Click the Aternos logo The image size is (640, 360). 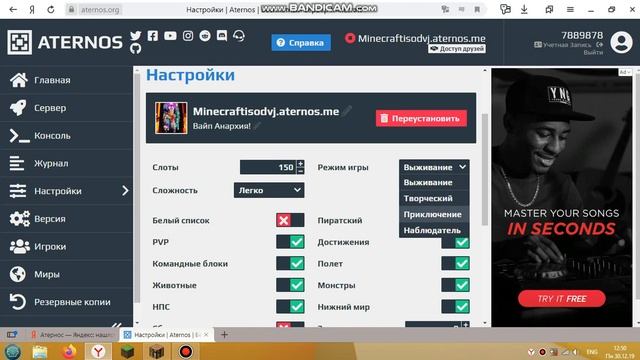(65, 42)
